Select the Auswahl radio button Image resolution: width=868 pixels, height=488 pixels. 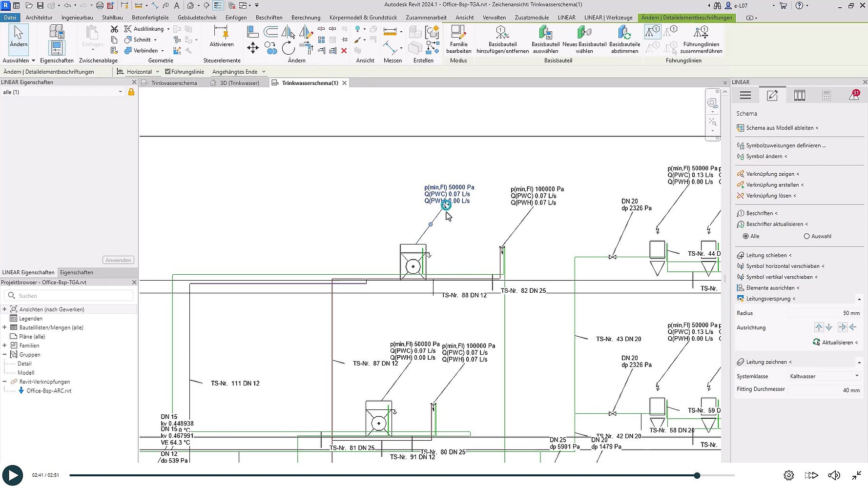[806, 236]
